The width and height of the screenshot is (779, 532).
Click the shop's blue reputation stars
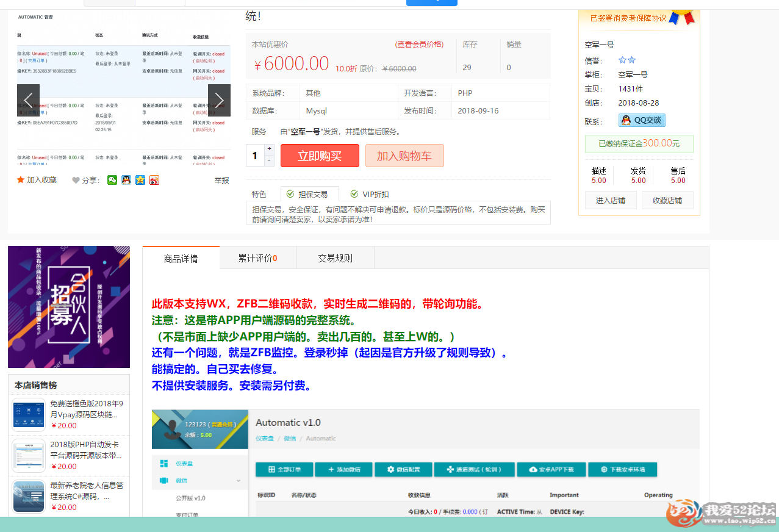pyautogui.click(x=627, y=60)
